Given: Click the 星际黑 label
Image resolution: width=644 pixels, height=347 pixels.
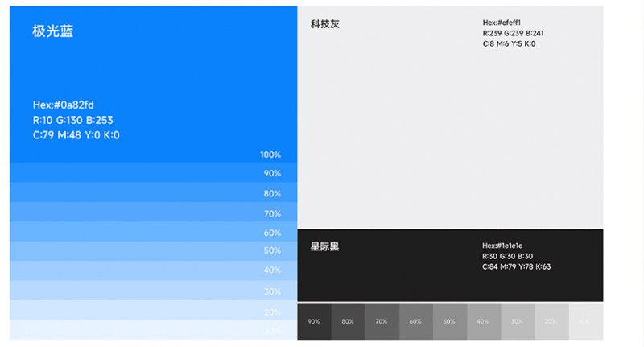Looking at the screenshot, I should 324,246.
